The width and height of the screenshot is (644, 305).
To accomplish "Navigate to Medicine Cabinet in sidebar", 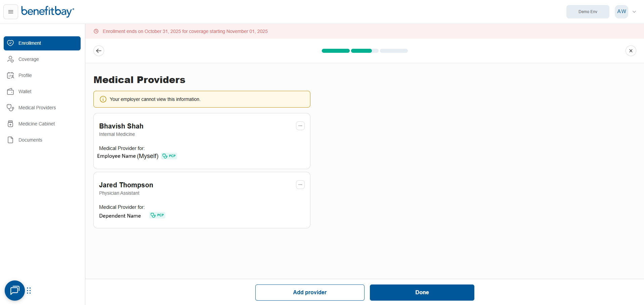I will coord(37,124).
